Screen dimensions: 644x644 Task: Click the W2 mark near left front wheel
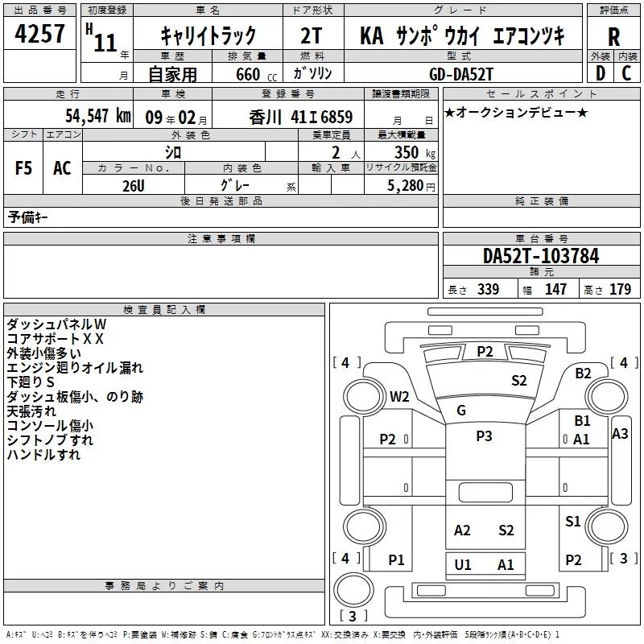(x=399, y=397)
